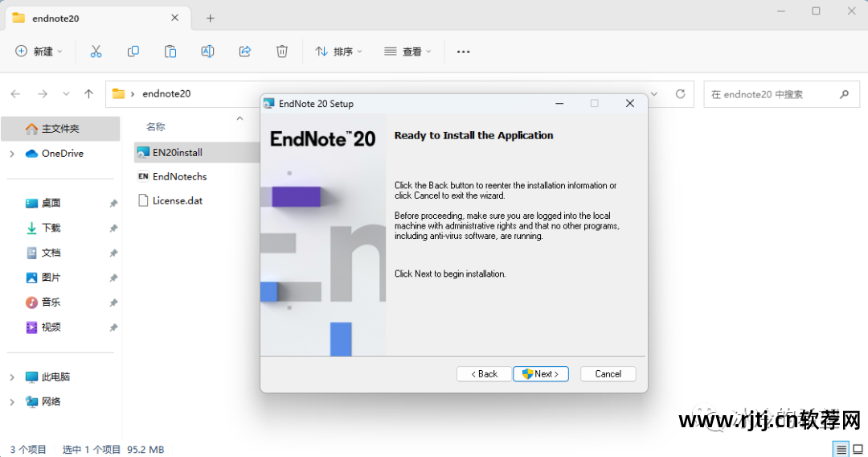Select the endnote20 Explorer tab
The height and width of the screenshot is (457, 868).
(x=98, y=19)
